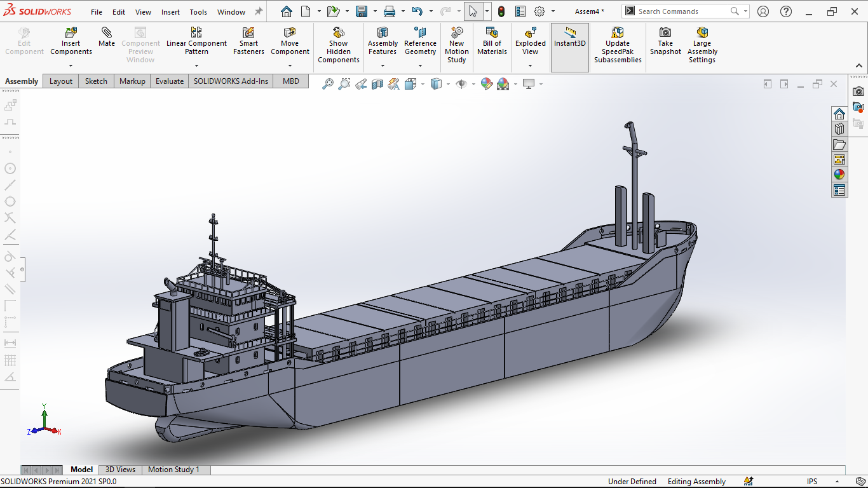This screenshot has height=488, width=868.
Task: Expand Linear Component Pattern dropdown arrow
Action: click(x=196, y=65)
